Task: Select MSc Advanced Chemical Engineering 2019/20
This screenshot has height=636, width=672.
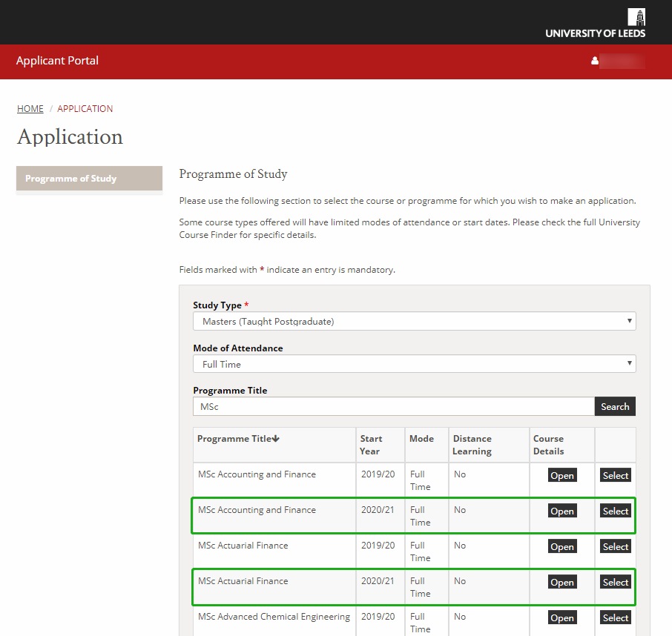Action: click(x=615, y=617)
